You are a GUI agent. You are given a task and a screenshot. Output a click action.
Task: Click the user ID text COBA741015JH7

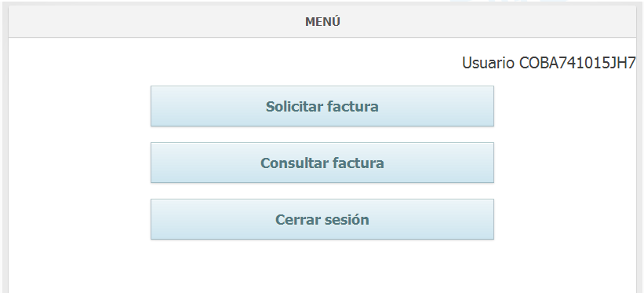coord(577,63)
